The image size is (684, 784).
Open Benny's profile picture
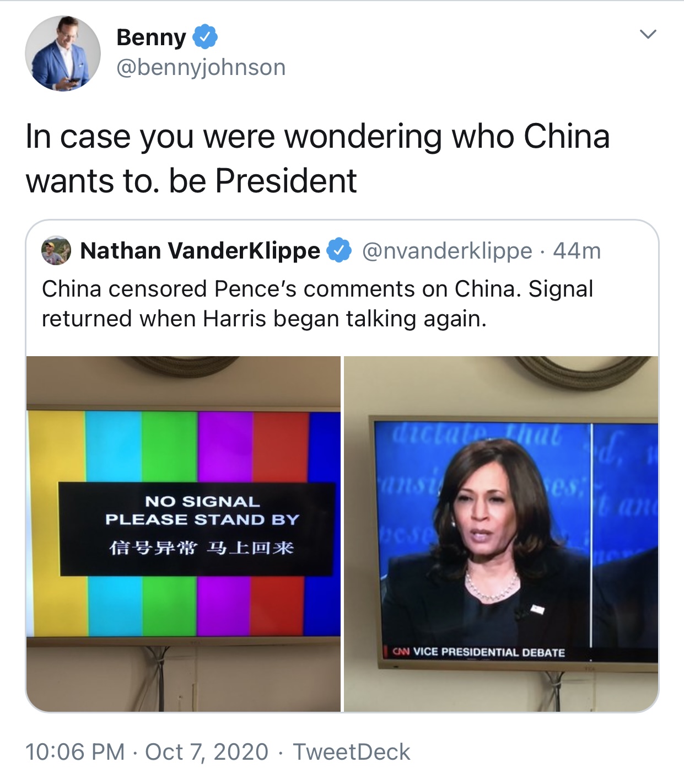[x=63, y=53]
